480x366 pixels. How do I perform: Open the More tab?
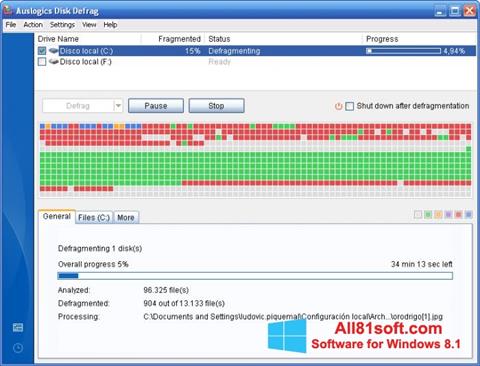[126, 218]
